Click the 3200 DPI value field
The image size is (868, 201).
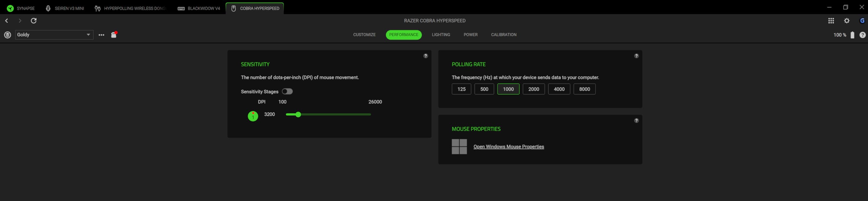coord(269,114)
